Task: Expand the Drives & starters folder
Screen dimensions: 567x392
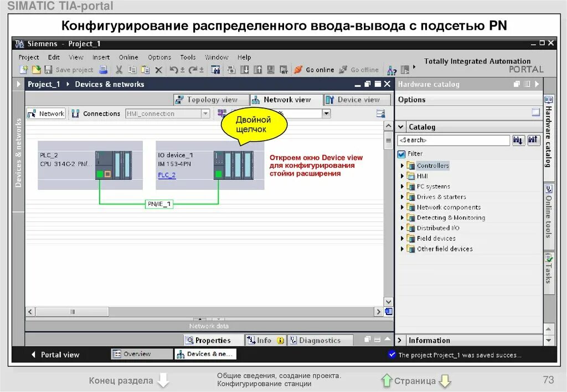Action: coord(402,197)
